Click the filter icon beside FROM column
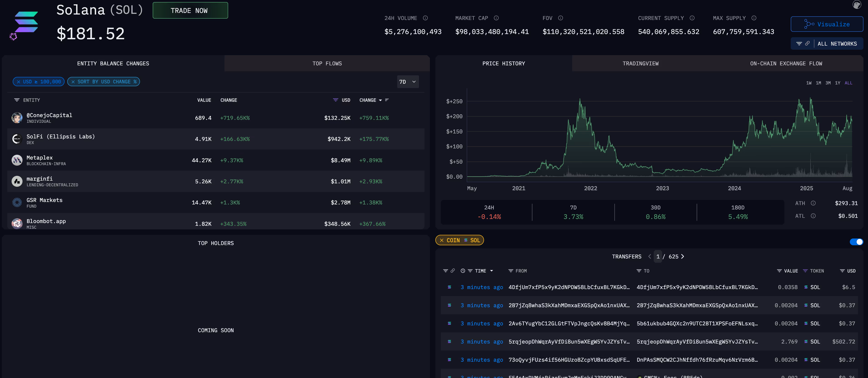The width and height of the screenshot is (868, 378). pyautogui.click(x=511, y=271)
